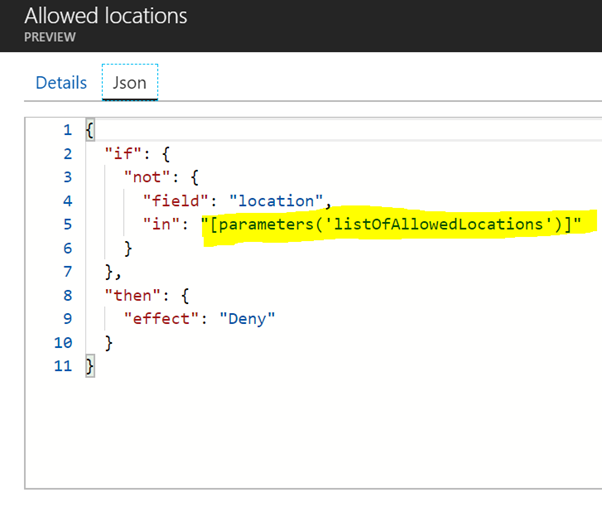The width and height of the screenshot is (602, 512).
Task: Click the "location" string value
Action: click(x=272, y=201)
